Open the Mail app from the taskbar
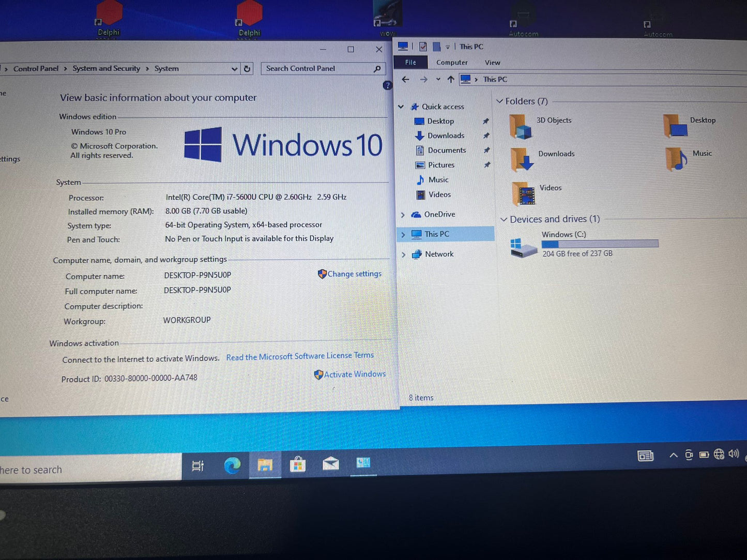This screenshot has height=560, width=747. click(x=330, y=463)
